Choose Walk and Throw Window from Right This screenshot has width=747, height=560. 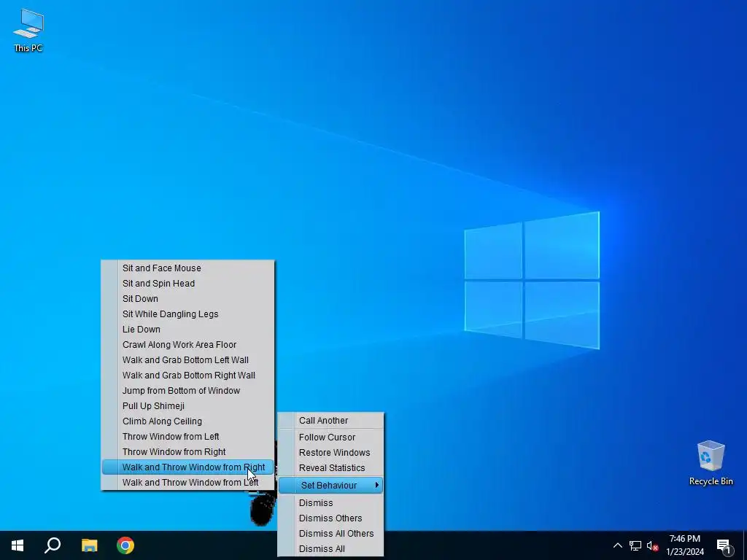[187, 467]
